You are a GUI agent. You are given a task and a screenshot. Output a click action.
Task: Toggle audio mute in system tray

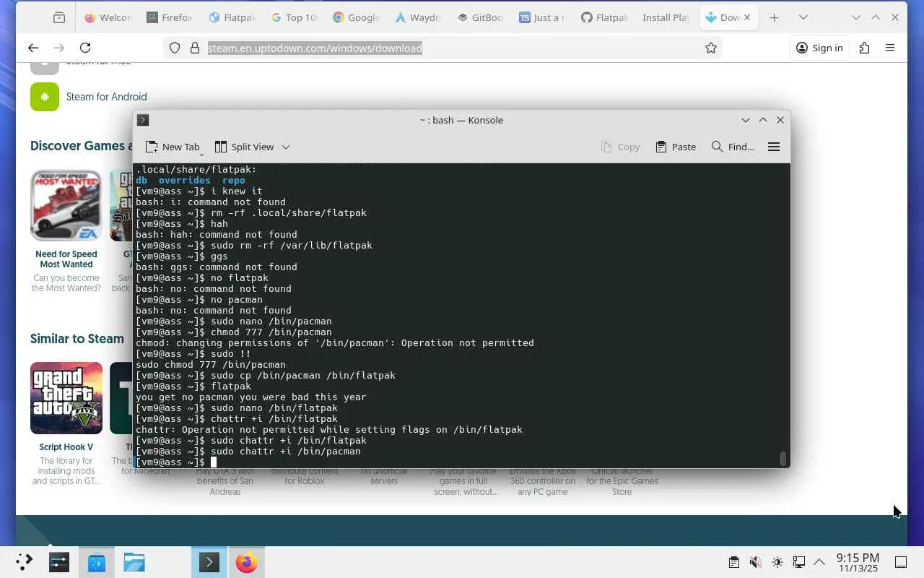(x=755, y=562)
